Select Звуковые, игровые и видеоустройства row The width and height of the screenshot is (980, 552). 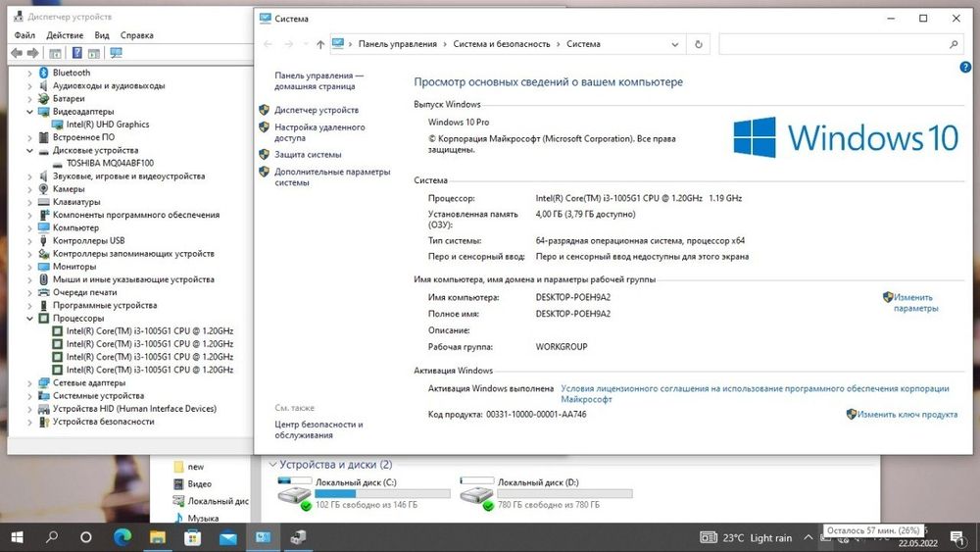128,176
